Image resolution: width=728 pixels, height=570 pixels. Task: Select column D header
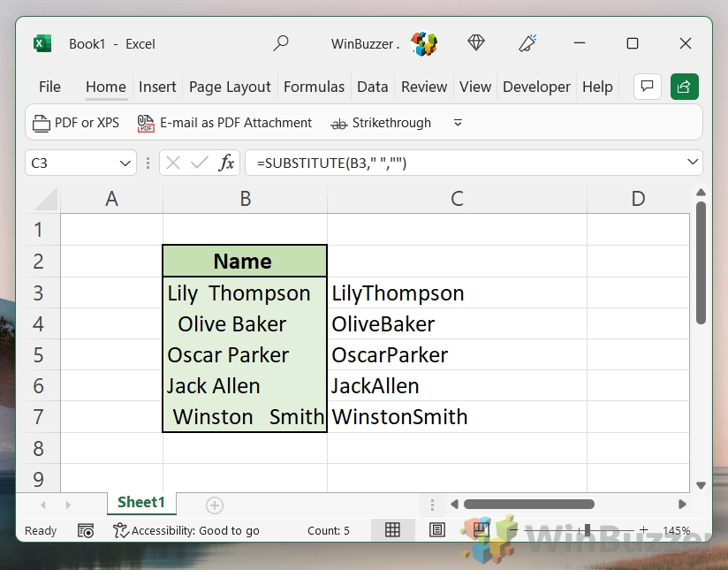pyautogui.click(x=639, y=199)
